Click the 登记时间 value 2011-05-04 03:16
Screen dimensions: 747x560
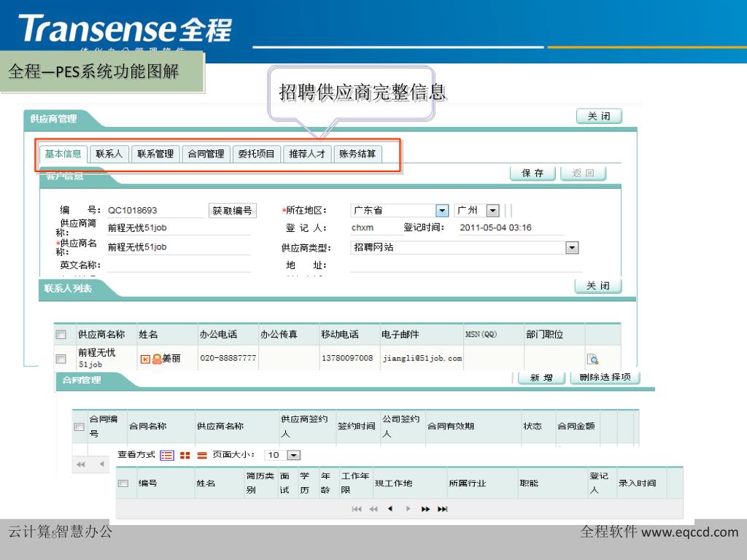pos(495,227)
